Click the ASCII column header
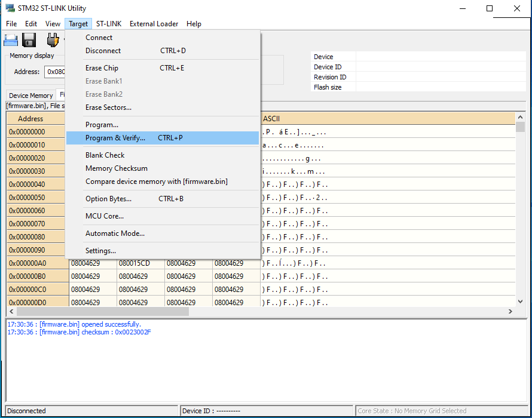The image size is (532, 418). click(388, 119)
